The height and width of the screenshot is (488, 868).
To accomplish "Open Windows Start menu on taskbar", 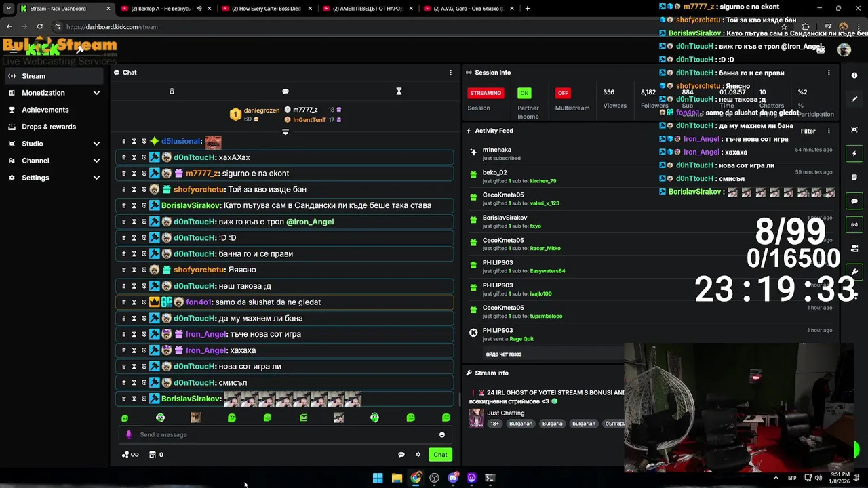I will pyautogui.click(x=378, y=478).
